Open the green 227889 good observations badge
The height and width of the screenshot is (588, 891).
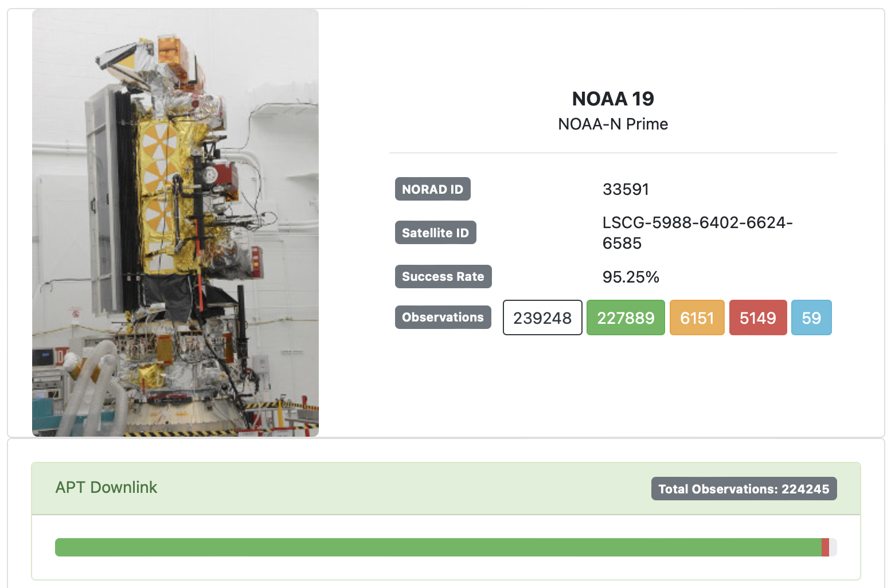point(626,317)
